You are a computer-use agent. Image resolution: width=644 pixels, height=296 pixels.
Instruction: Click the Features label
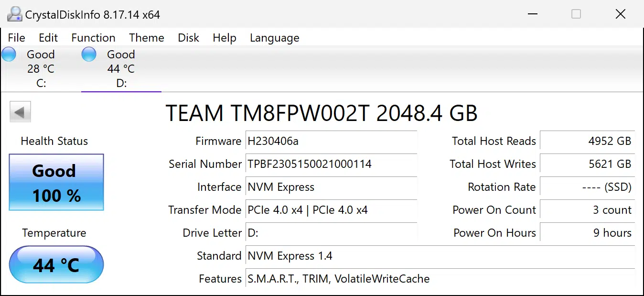click(220, 279)
